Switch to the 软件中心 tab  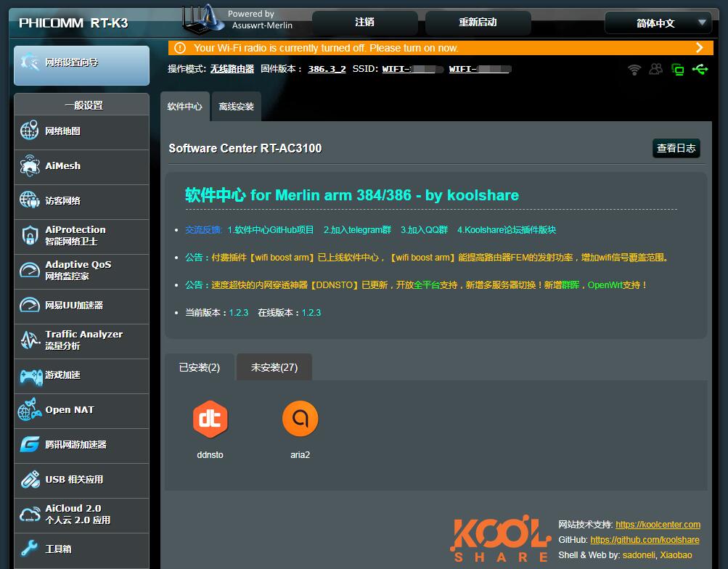pos(185,106)
